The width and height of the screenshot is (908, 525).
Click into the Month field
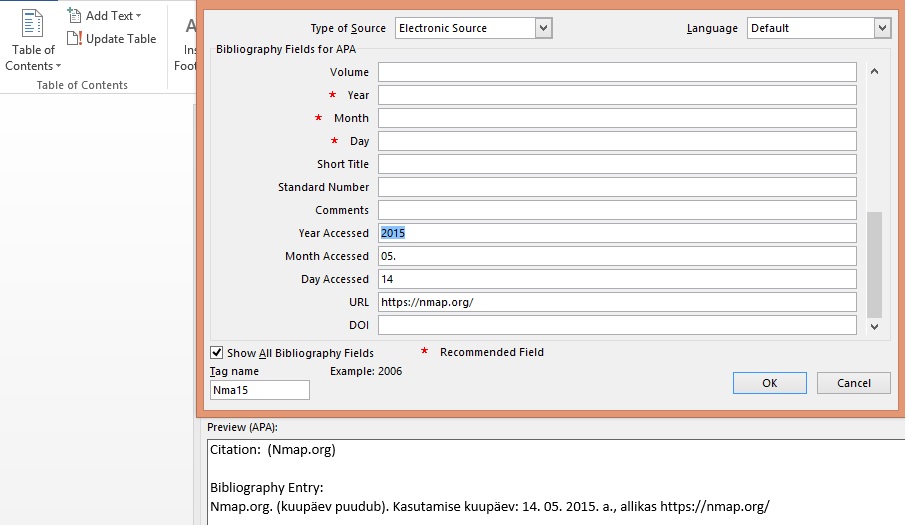(x=617, y=118)
